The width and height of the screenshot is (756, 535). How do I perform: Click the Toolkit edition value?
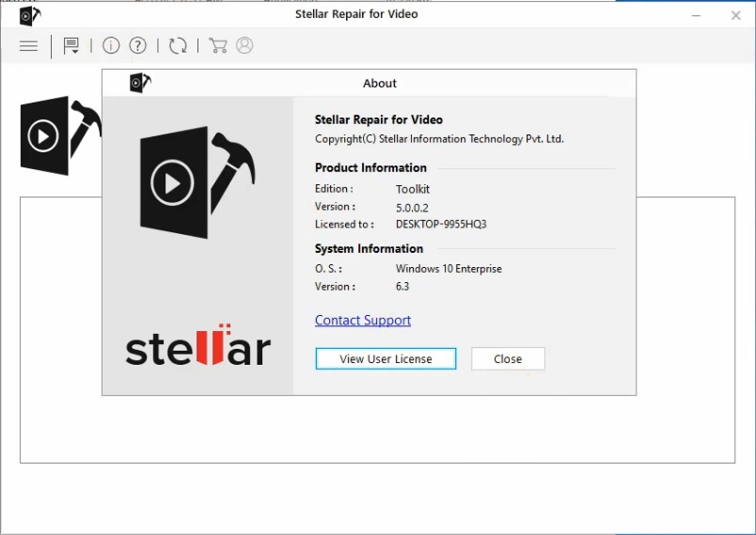coord(413,189)
